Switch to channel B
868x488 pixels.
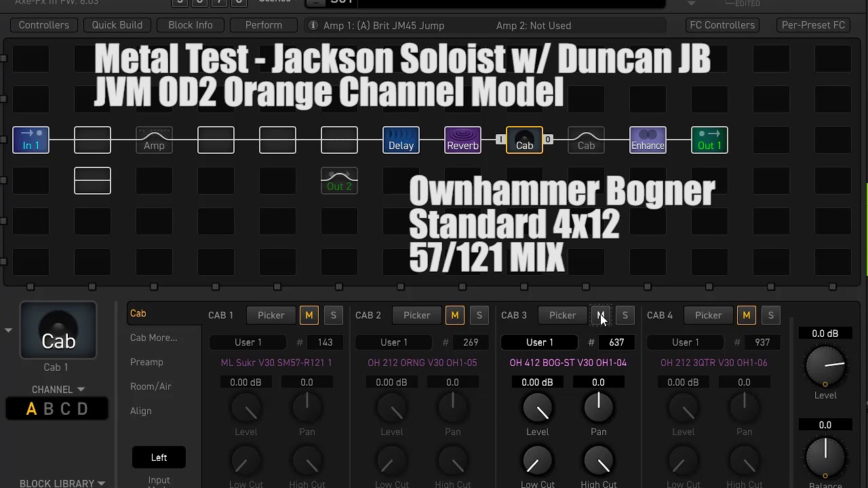point(48,409)
